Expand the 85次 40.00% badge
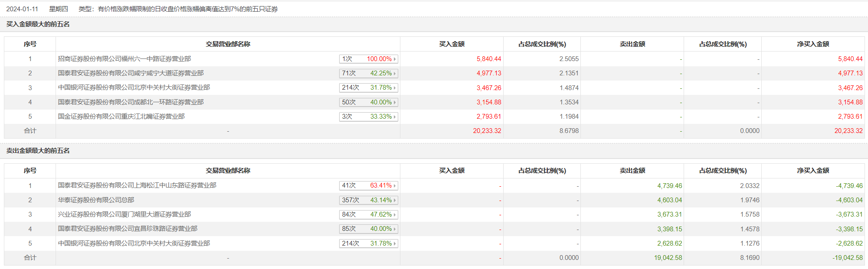 368,229
